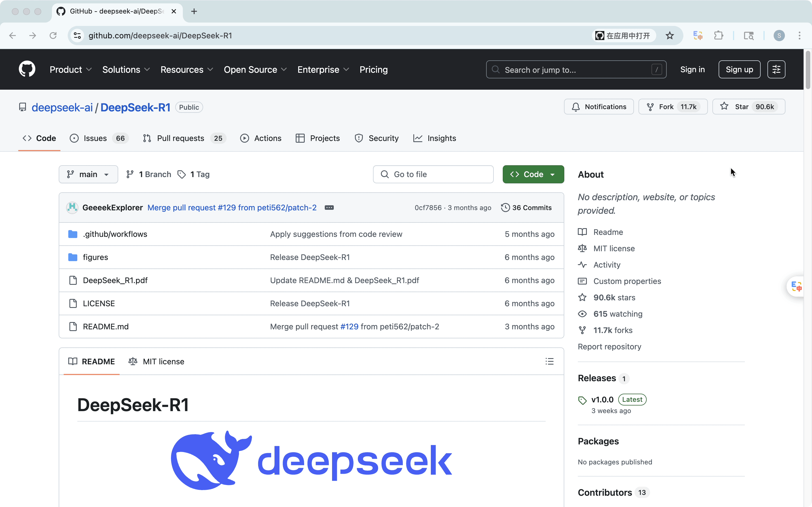Select the Code tab
This screenshot has width=812, height=507.
[39, 138]
